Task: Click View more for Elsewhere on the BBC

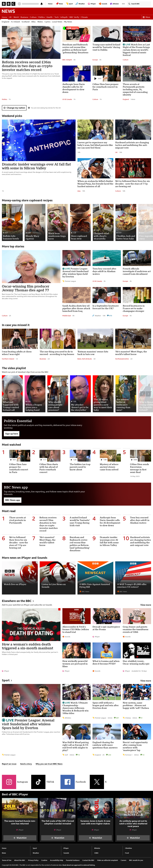Action: pyautogui.click(x=146, y=605)
